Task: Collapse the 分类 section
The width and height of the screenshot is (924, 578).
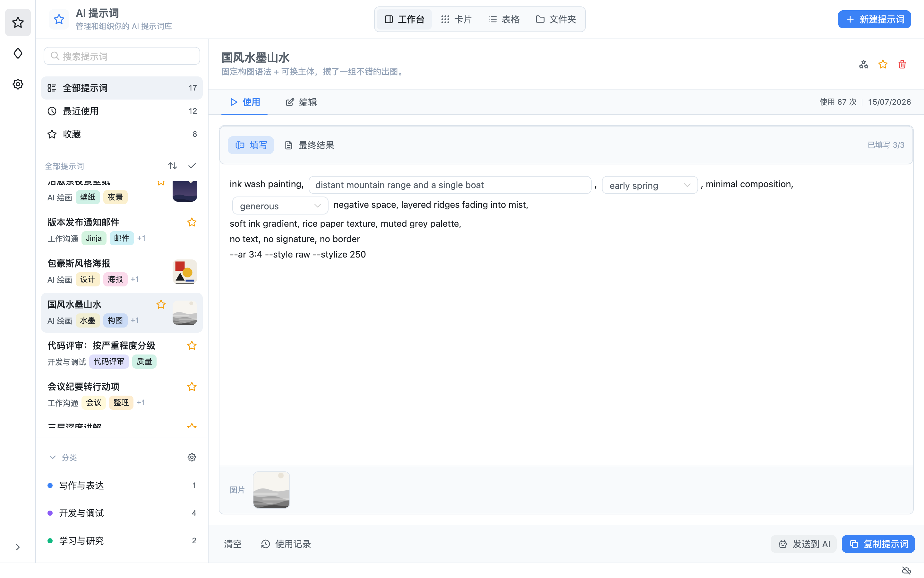Action: [x=52, y=457]
